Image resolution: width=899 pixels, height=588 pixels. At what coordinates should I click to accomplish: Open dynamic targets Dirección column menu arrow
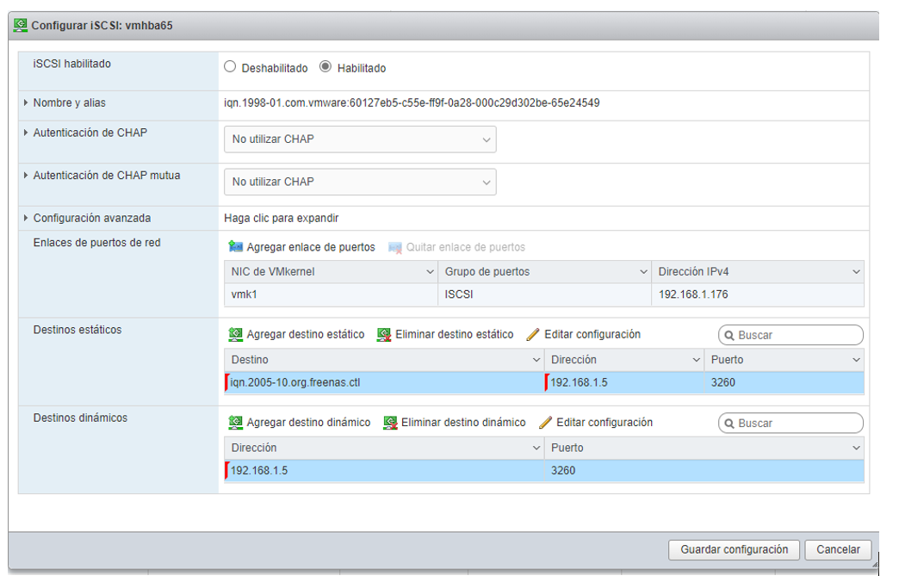click(536, 448)
